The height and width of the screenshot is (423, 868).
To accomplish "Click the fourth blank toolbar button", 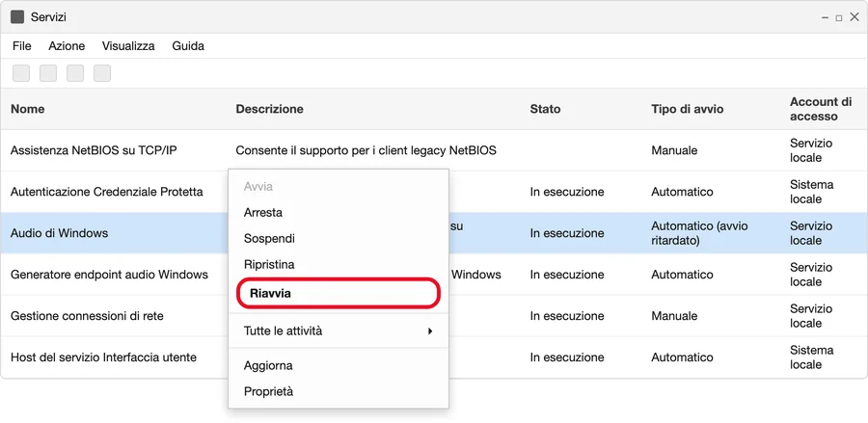I will coord(102,73).
